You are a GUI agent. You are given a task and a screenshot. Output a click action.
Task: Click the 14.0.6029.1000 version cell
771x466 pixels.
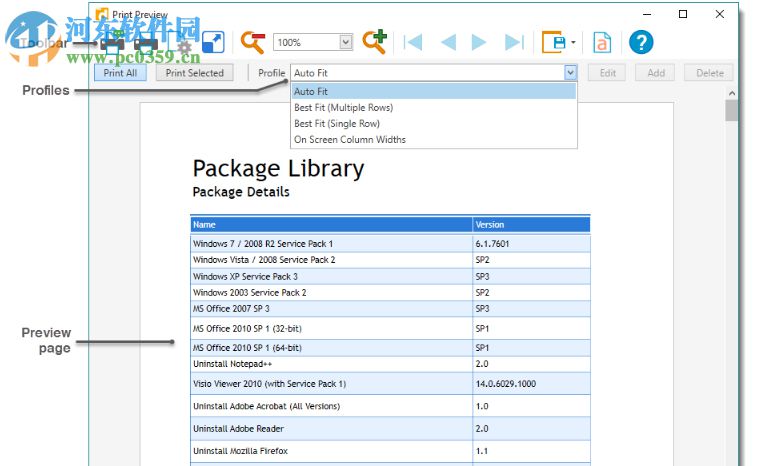pos(531,383)
